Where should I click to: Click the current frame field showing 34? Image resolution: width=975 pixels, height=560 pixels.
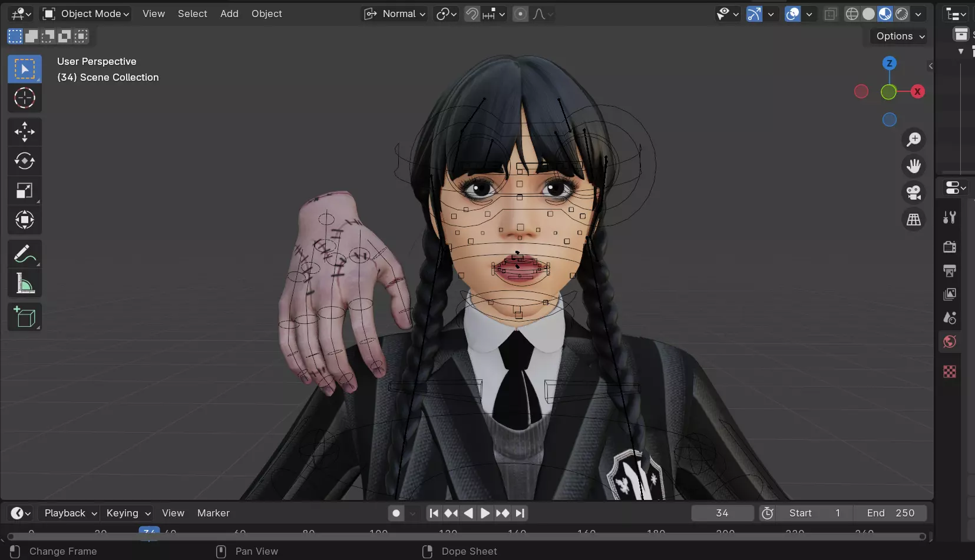[x=722, y=513]
